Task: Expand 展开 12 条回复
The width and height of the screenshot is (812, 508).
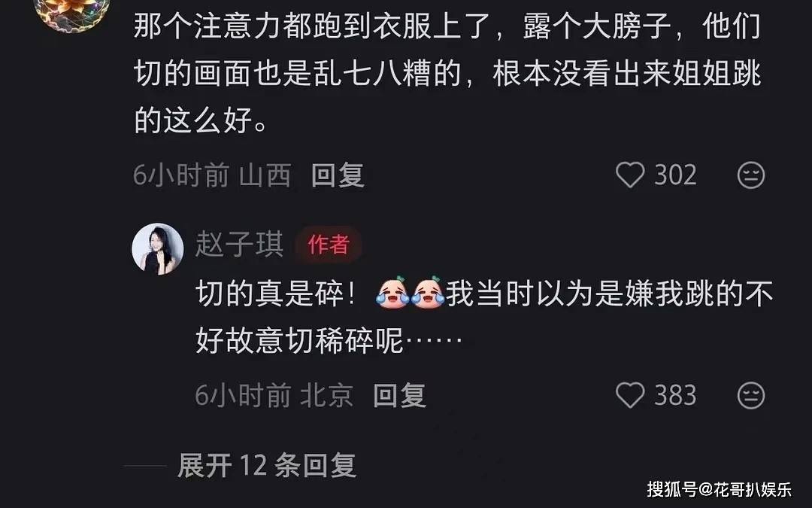Action: pyautogui.click(x=267, y=465)
